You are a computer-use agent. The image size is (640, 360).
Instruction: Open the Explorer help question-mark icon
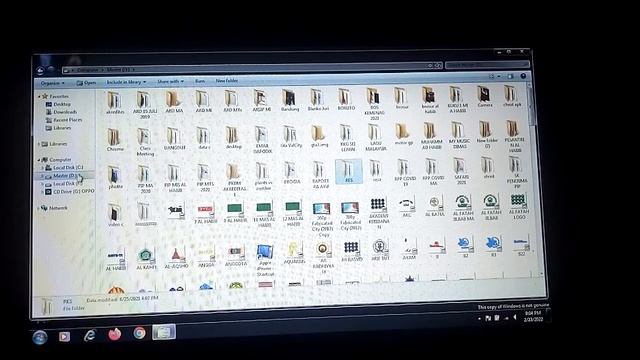coord(523,76)
